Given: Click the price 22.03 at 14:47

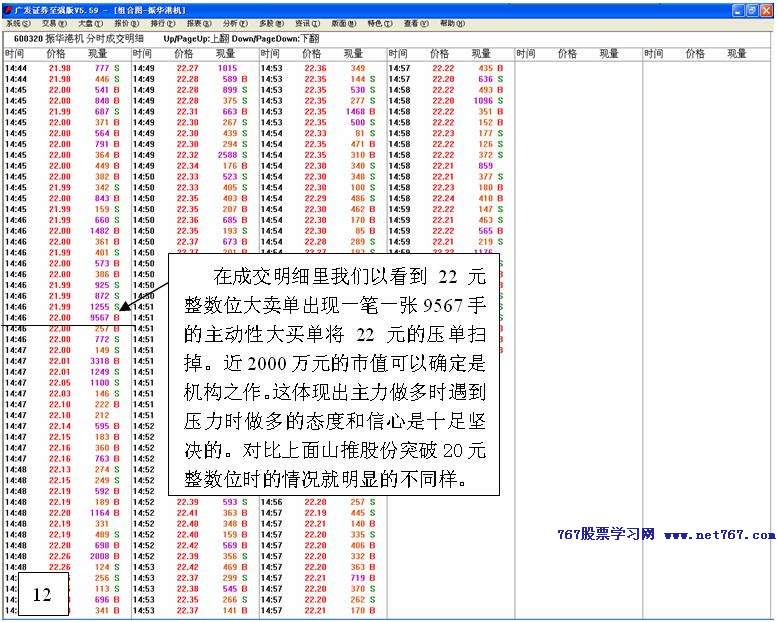Looking at the screenshot, I should (x=60, y=394).
